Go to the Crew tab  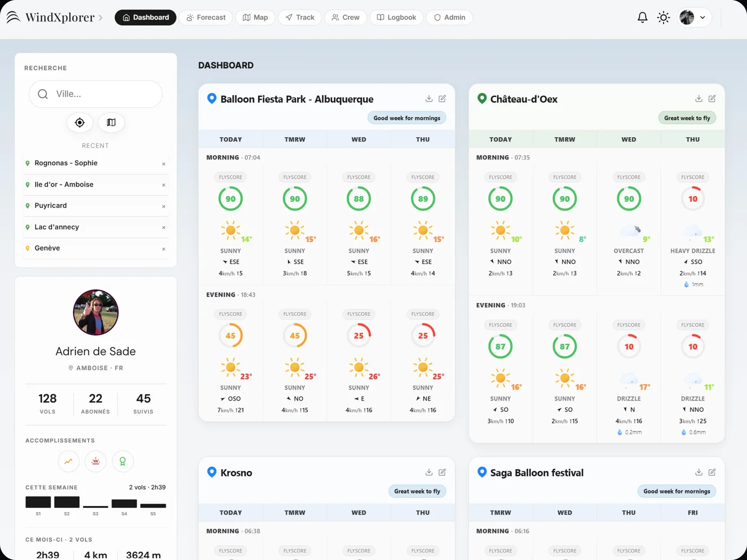pos(346,18)
